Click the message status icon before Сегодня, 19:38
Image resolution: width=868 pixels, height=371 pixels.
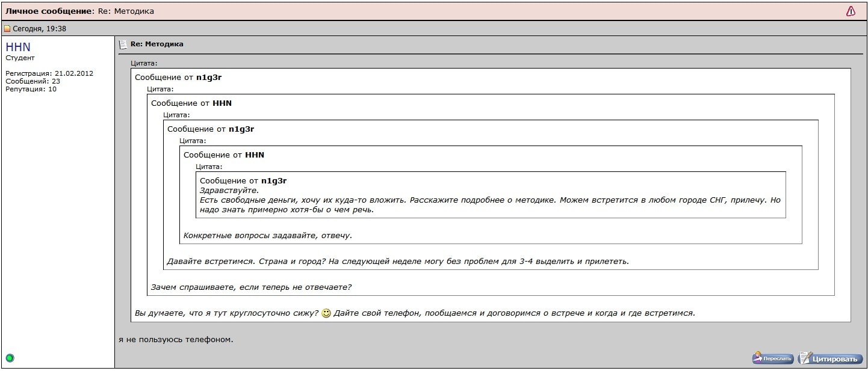click(7, 29)
